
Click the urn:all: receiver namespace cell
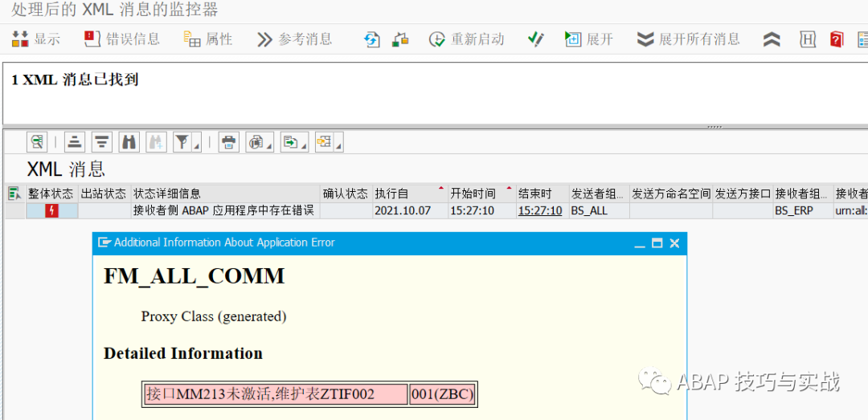pos(851,211)
